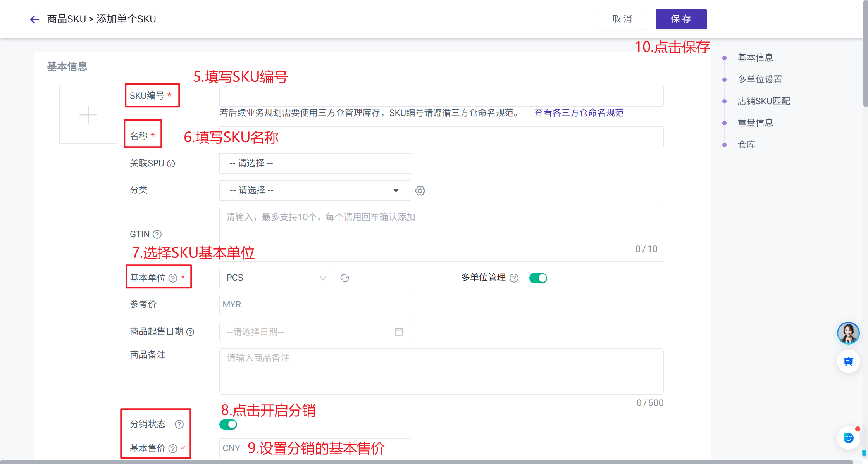Click help icon beside 多单位管理
The width and height of the screenshot is (868, 464).
coord(514,278)
